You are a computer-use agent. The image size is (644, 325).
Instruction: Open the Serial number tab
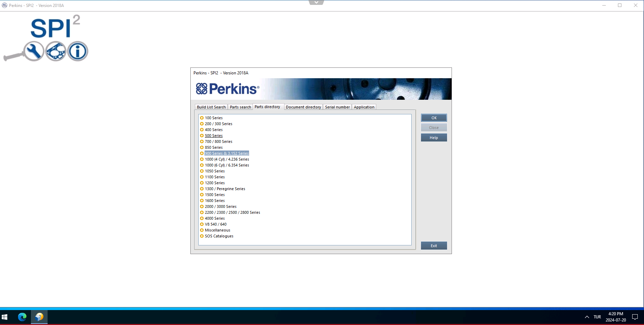click(x=337, y=107)
